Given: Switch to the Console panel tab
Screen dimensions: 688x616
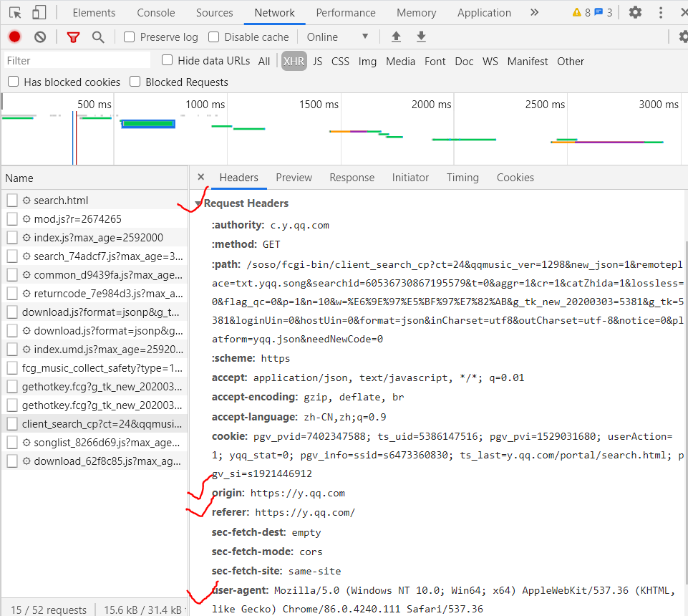Looking at the screenshot, I should coord(156,13).
